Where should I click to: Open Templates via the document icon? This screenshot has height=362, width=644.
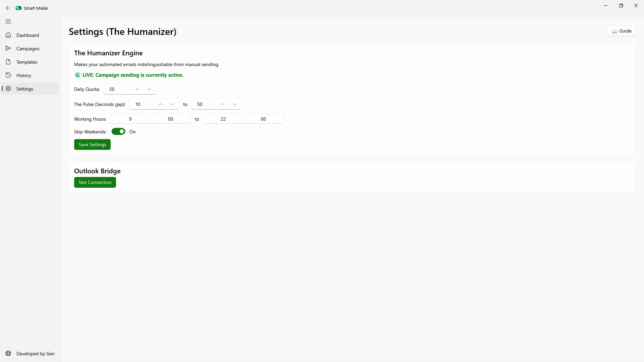click(x=8, y=62)
